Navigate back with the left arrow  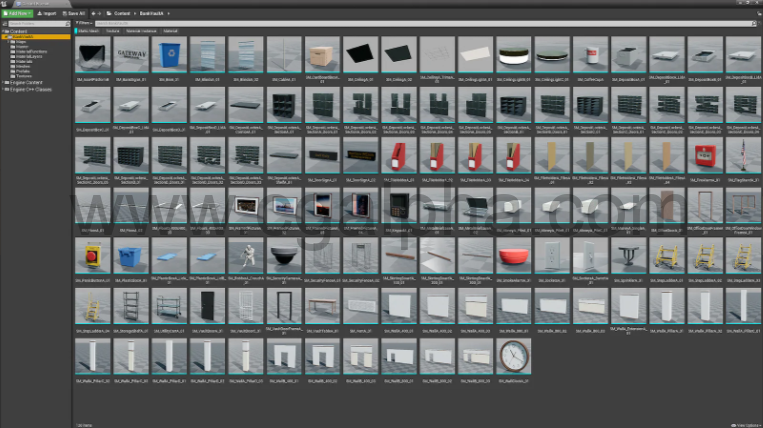click(92, 12)
